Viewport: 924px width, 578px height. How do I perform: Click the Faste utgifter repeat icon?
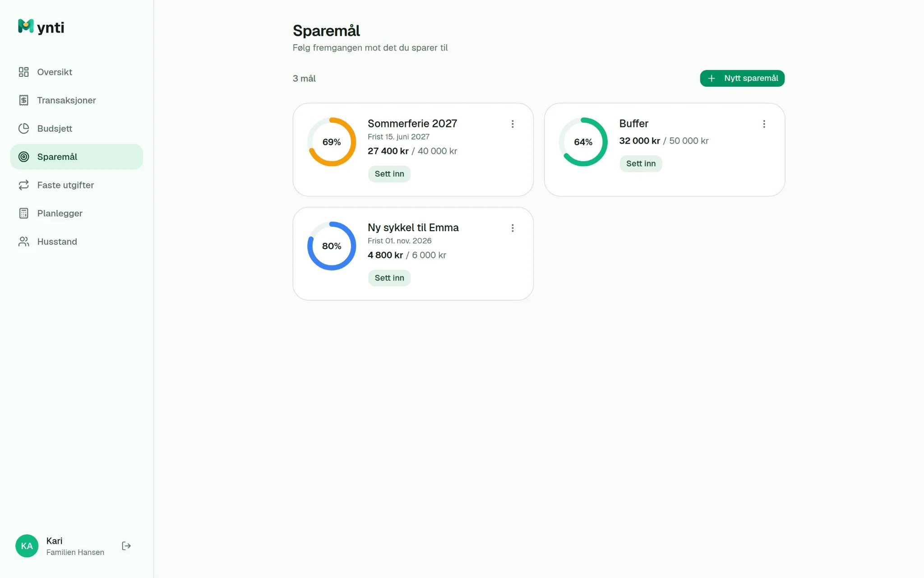(x=24, y=185)
